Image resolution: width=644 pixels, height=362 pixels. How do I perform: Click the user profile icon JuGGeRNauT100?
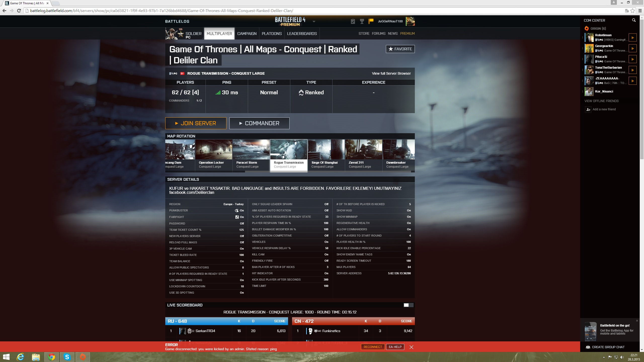(x=411, y=21)
